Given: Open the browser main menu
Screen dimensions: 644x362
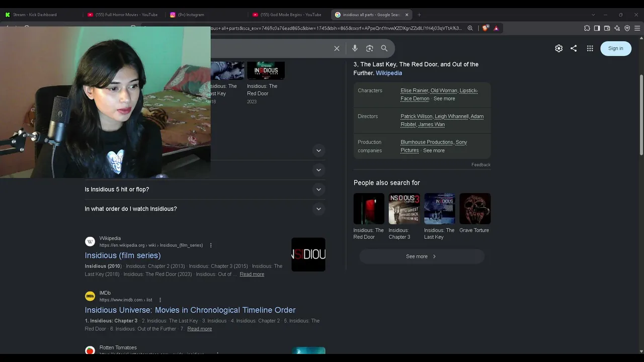Looking at the screenshot, I should (637, 28).
